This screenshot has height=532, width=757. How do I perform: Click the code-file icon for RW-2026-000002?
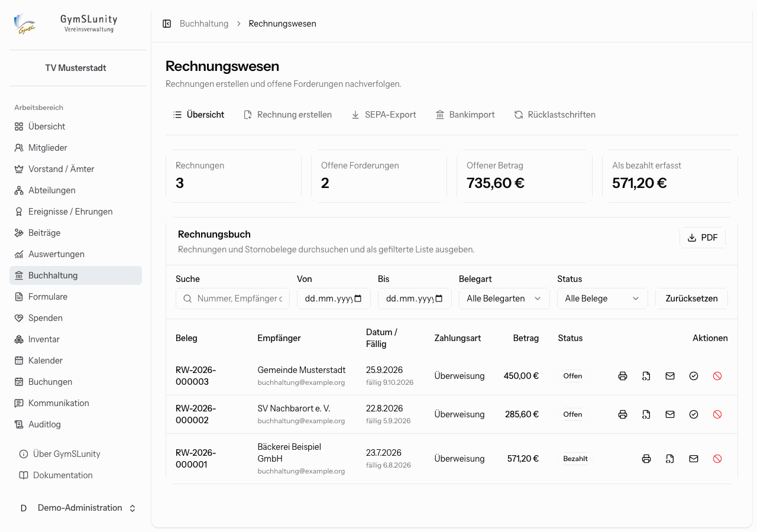click(x=646, y=414)
